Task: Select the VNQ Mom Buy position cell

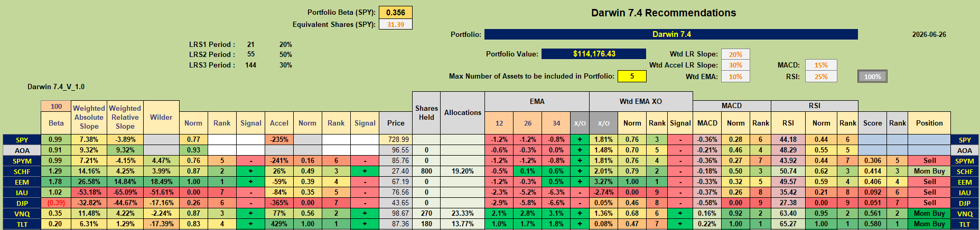Action: point(929,214)
